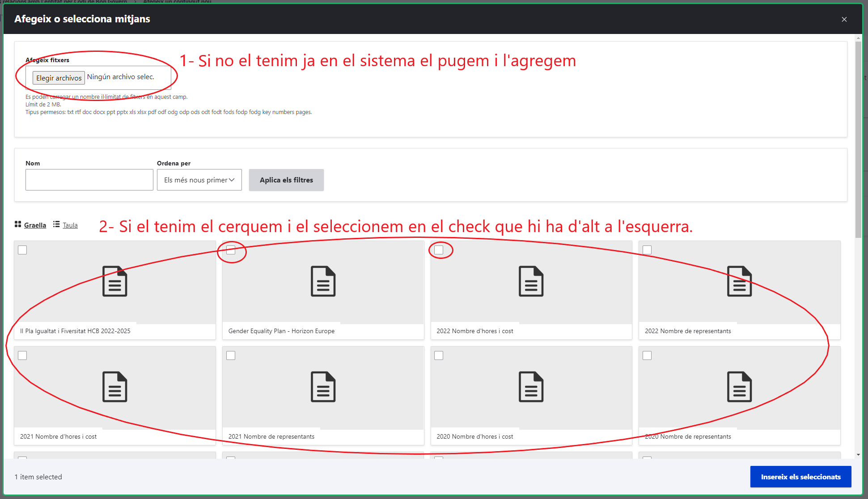Click the text 2020 Nombre de representants

coord(688,436)
